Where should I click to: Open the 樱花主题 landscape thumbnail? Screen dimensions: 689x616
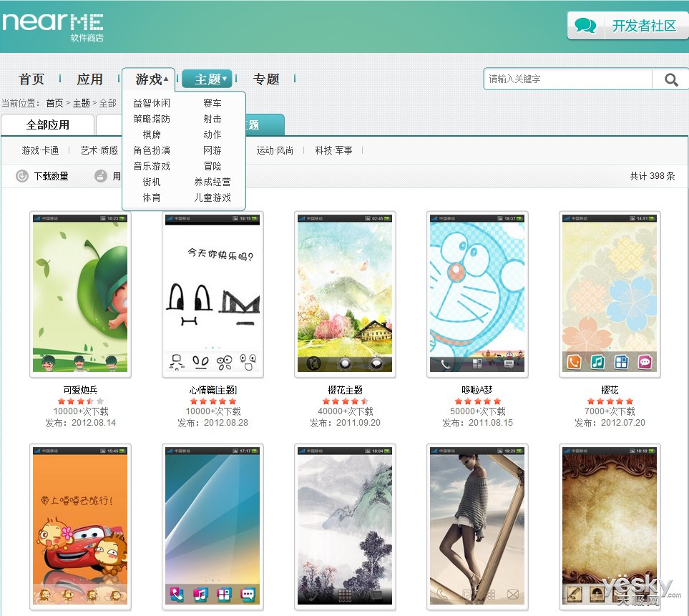pos(345,294)
